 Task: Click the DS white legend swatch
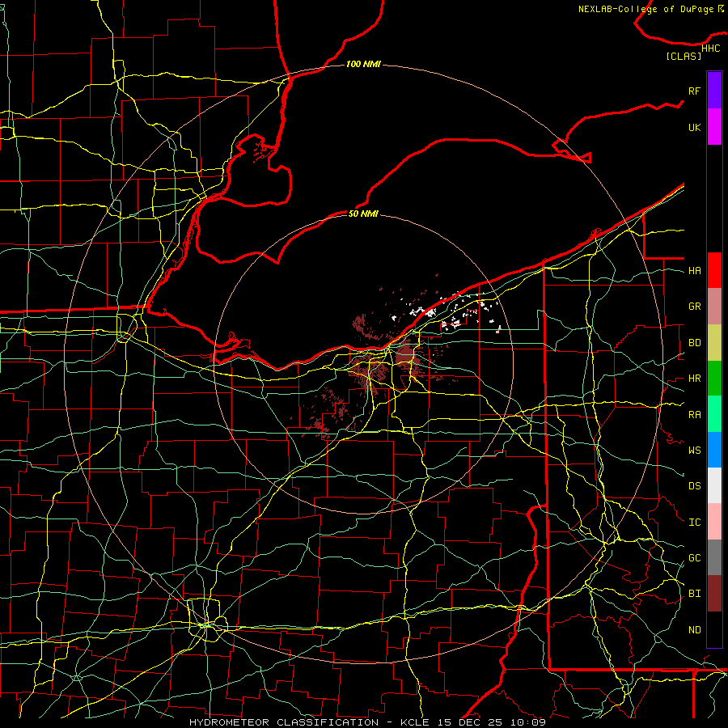point(714,485)
